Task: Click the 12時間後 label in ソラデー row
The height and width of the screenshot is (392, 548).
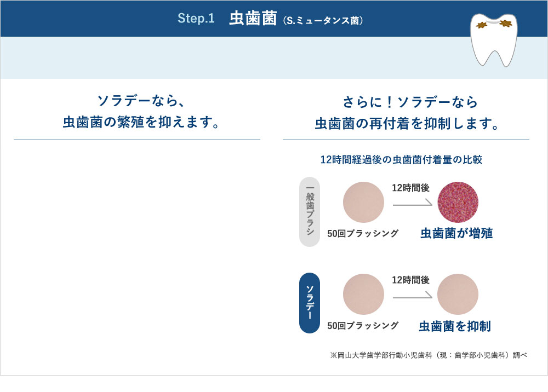Action: 410,280
